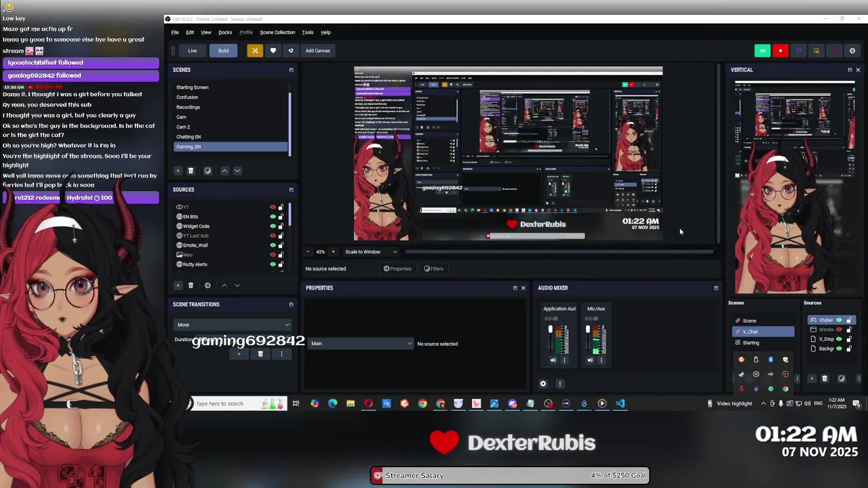Pop out the Audio Mixer dock
The image size is (868, 488).
(716, 288)
